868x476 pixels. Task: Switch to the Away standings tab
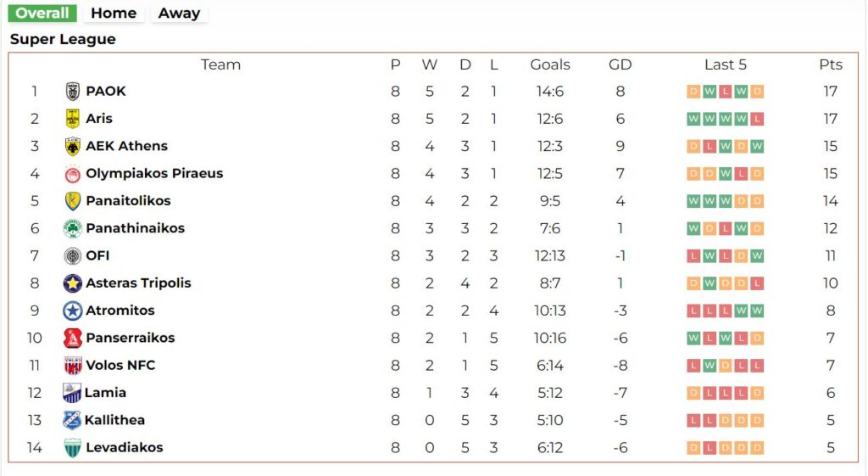pyautogui.click(x=179, y=14)
